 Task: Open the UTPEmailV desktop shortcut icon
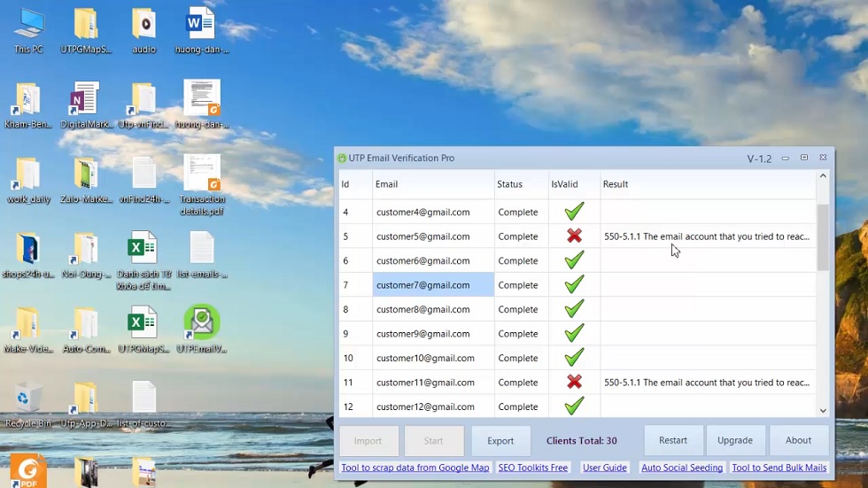[x=201, y=324]
